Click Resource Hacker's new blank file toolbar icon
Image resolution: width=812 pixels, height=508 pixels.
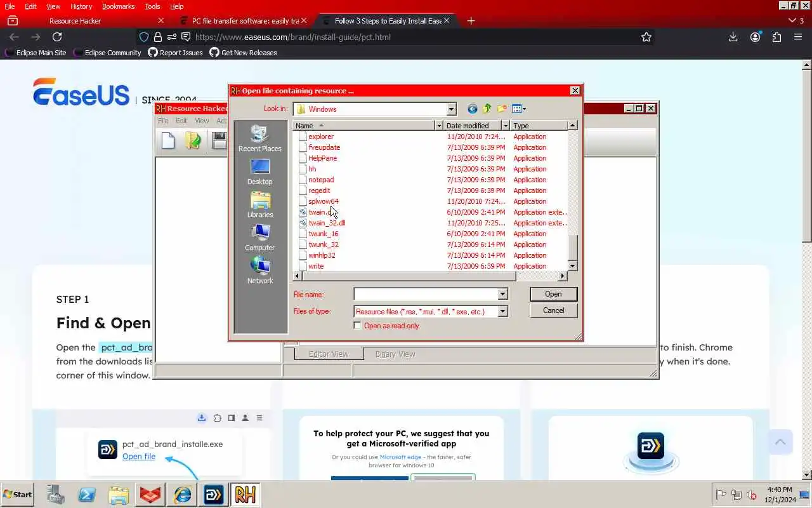[168, 140]
